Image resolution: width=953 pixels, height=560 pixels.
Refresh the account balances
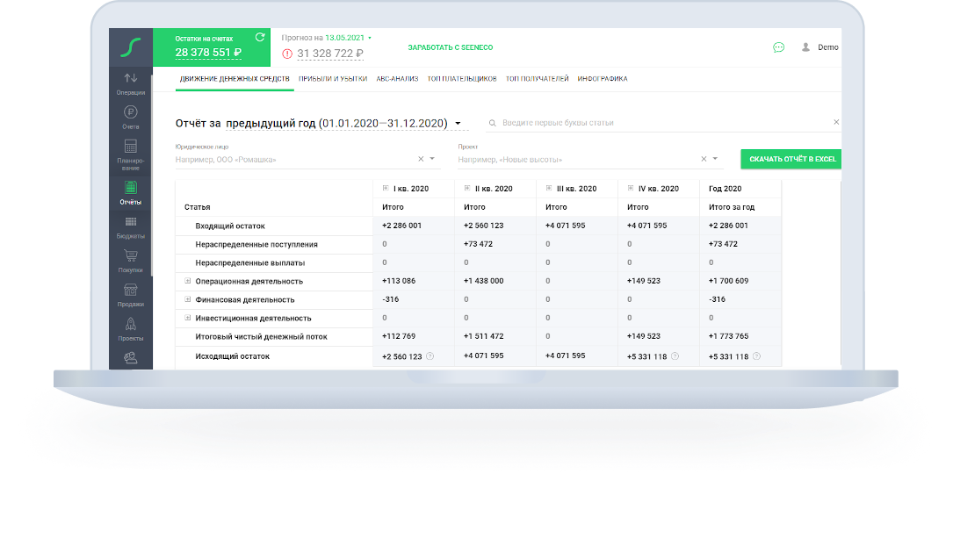258,38
